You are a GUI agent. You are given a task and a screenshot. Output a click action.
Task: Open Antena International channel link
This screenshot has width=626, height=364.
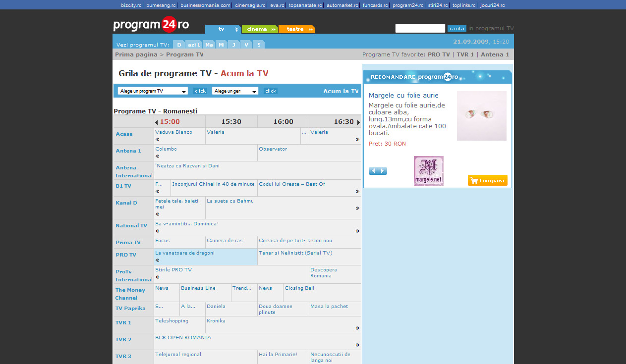[134, 171]
